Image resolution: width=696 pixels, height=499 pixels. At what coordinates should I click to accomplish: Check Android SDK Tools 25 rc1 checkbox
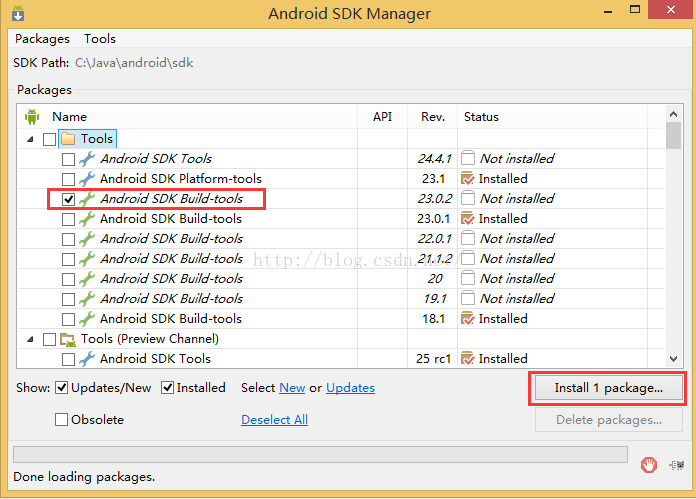68,359
